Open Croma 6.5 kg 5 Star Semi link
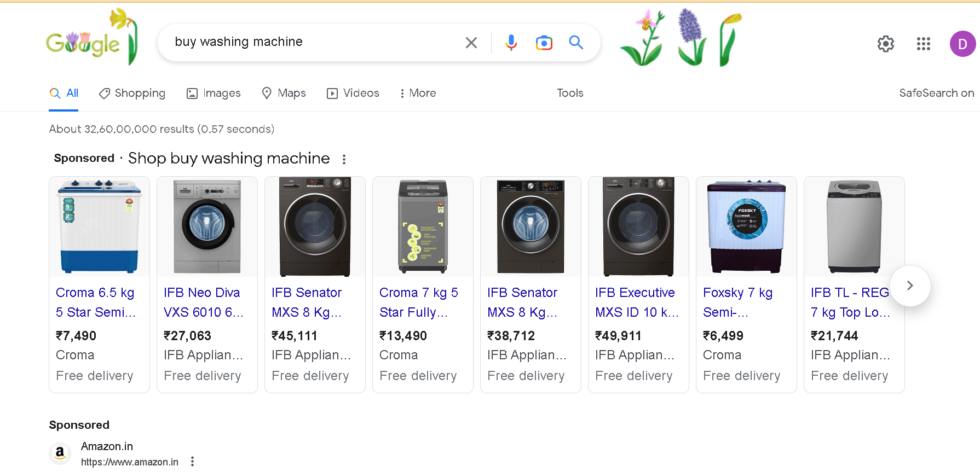Image resolution: width=980 pixels, height=472 pixels. click(96, 302)
